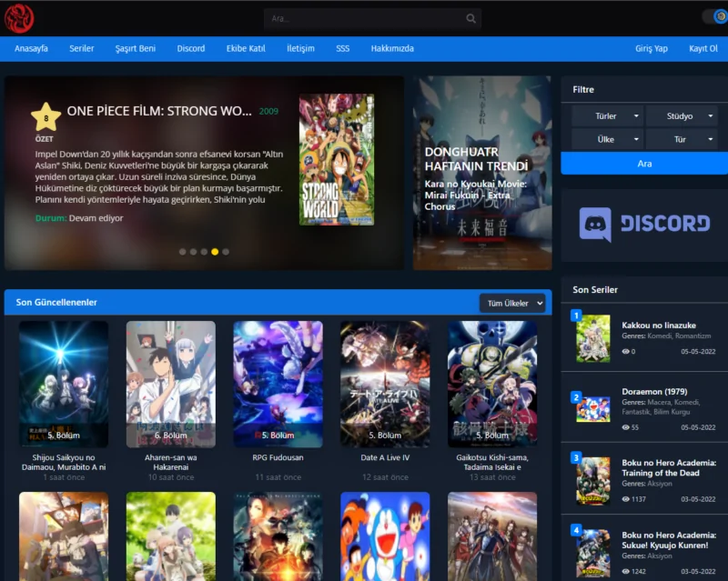Click the Strong World poster image
This screenshot has width=728, height=581.
(x=337, y=160)
